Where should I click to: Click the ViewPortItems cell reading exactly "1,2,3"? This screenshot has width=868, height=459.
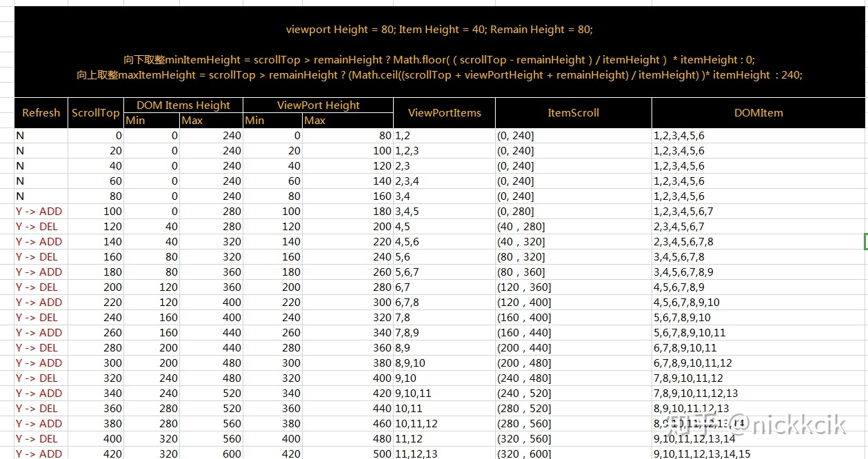click(445, 151)
